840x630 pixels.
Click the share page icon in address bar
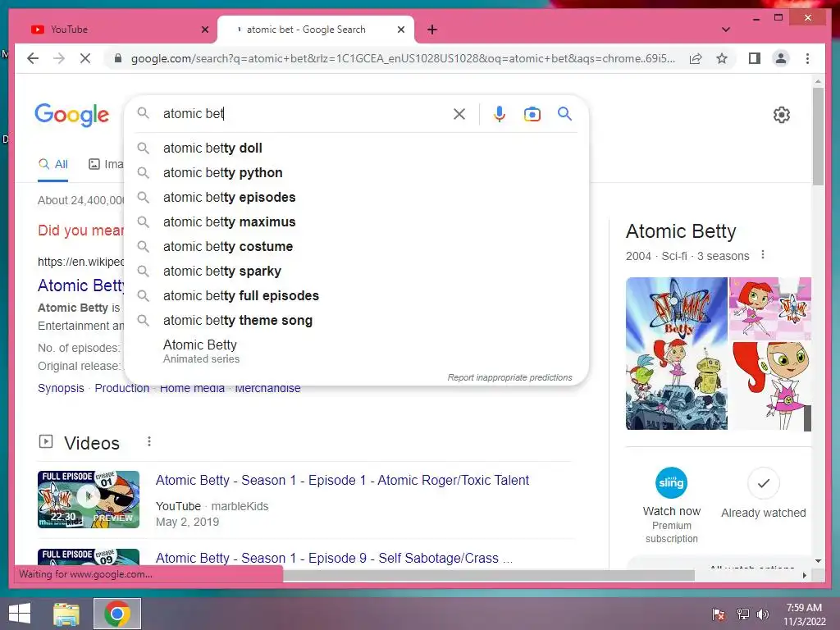click(x=696, y=58)
